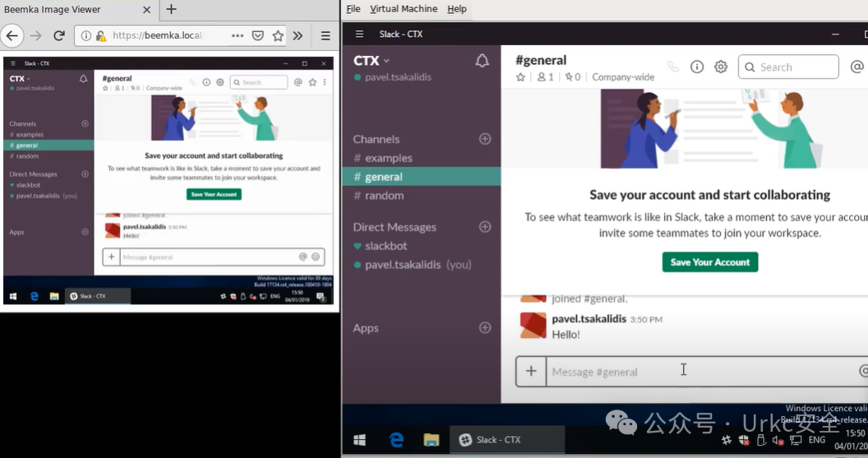
Task: Select Slack - CTX taskbar button in VM
Action: [x=507, y=440]
